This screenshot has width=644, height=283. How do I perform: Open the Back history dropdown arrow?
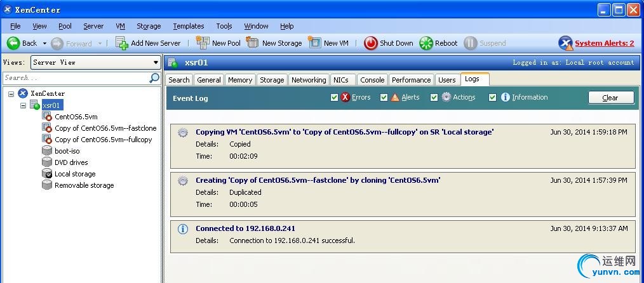tap(44, 44)
